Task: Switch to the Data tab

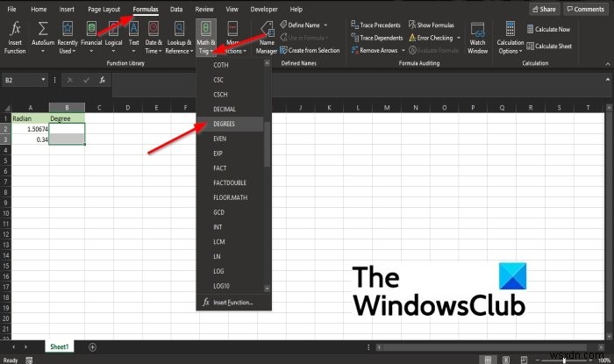Action: (x=176, y=9)
